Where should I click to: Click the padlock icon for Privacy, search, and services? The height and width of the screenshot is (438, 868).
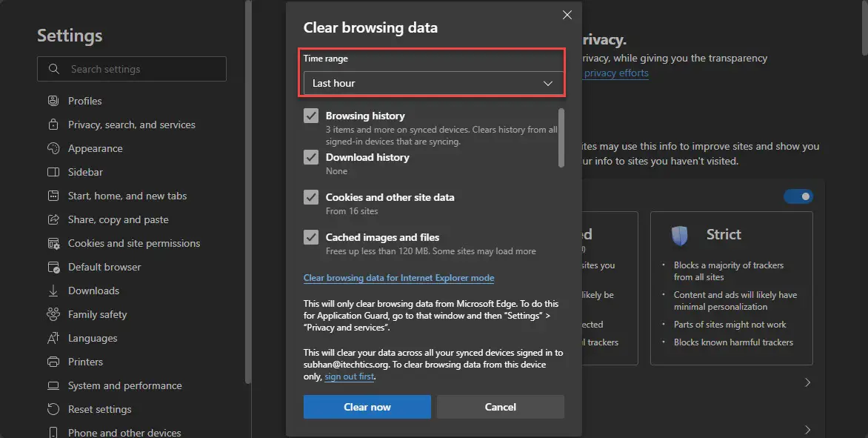pos(53,125)
